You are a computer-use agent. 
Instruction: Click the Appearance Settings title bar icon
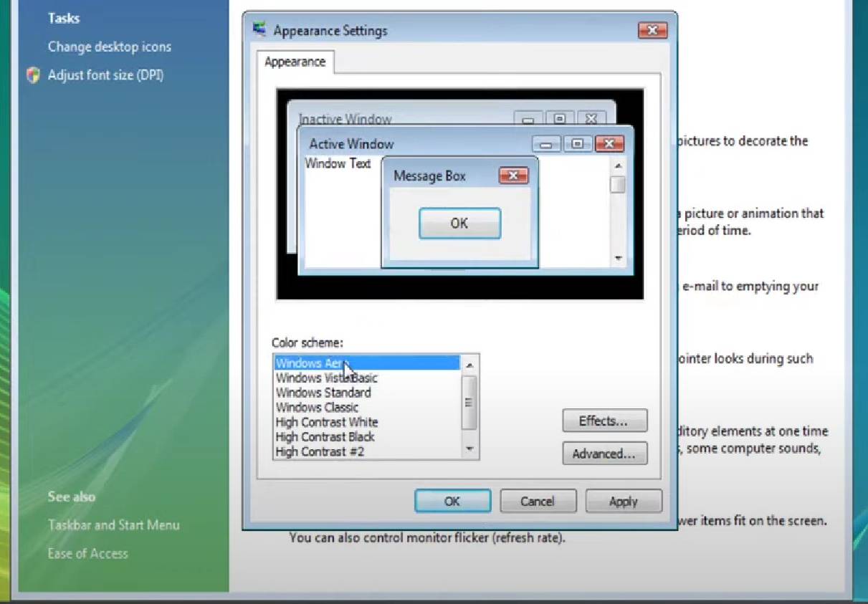(x=261, y=30)
